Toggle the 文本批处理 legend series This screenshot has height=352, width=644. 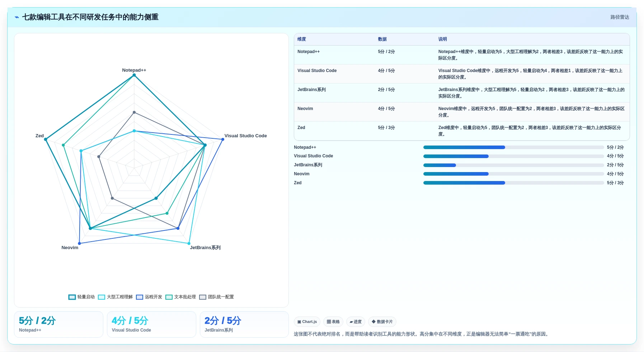pyautogui.click(x=180, y=297)
